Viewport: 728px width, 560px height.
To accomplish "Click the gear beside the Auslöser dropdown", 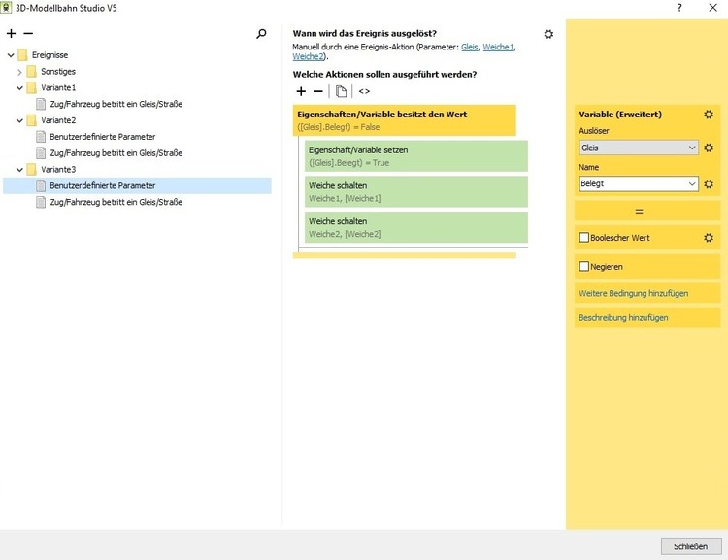I will [709, 148].
